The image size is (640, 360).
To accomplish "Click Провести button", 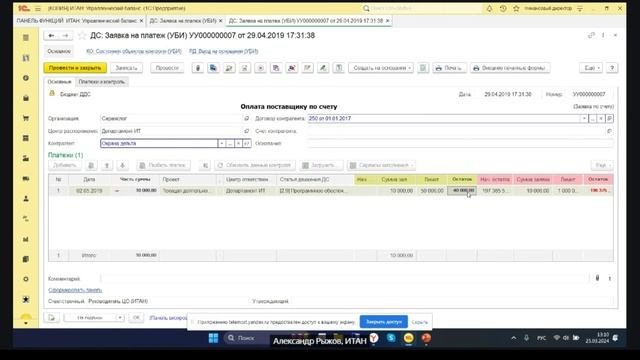I will pos(167,68).
